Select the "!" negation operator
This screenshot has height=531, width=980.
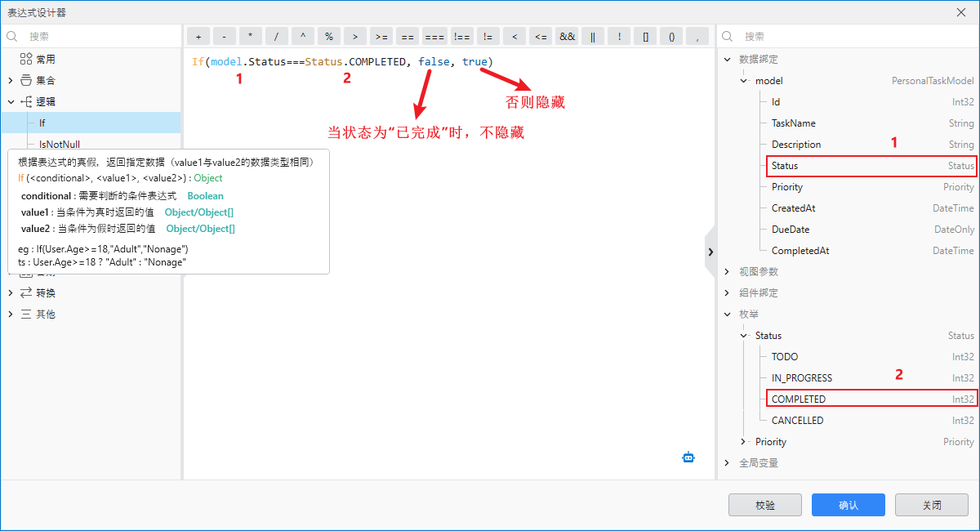[x=617, y=36]
